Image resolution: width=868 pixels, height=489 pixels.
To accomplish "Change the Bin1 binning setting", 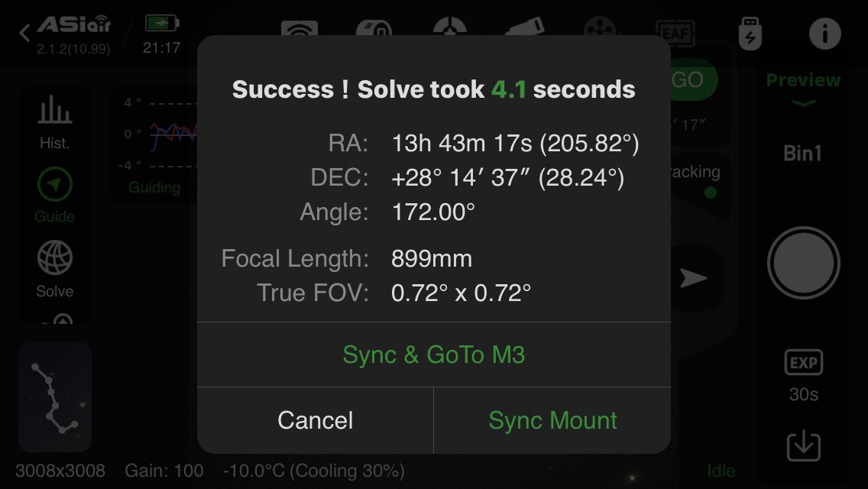I will (803, 154).
